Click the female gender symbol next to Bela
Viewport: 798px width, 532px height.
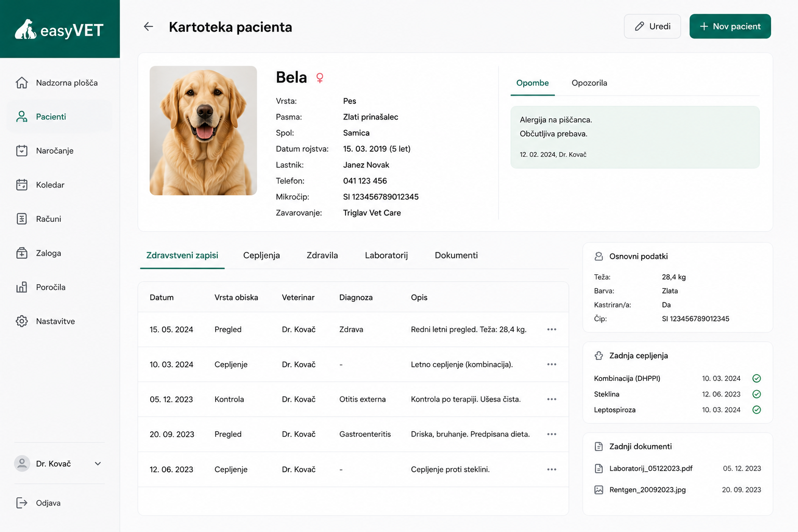coord(320,78)
